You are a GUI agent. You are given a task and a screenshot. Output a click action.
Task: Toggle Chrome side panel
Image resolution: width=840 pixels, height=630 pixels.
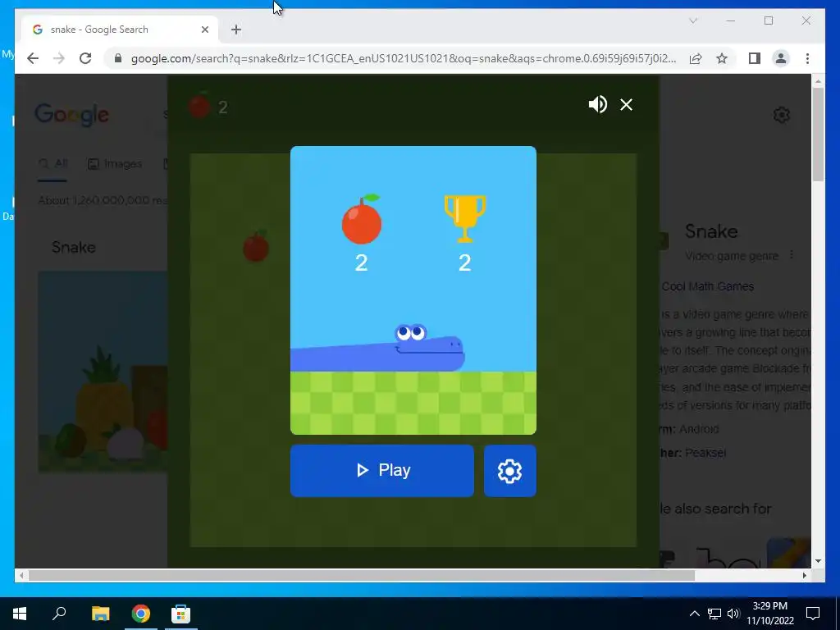(755, 58)
